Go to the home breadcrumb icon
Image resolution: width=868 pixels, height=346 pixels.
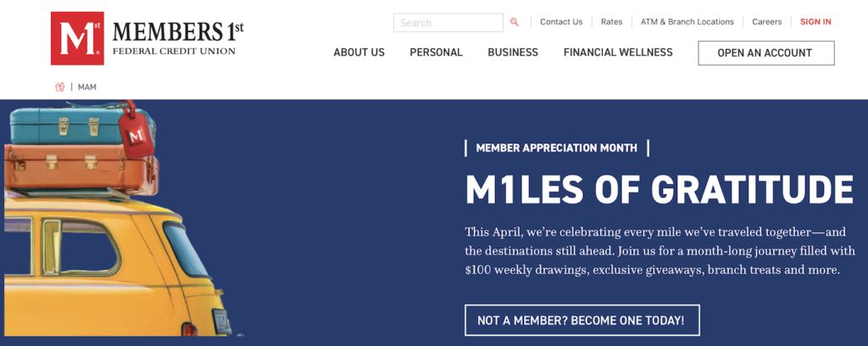click(60, 86)
